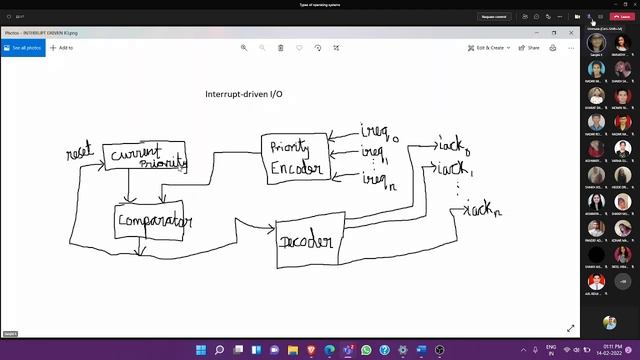640x360 pixels.
Task: Open taskbar Search
Action: click(220, 350)
